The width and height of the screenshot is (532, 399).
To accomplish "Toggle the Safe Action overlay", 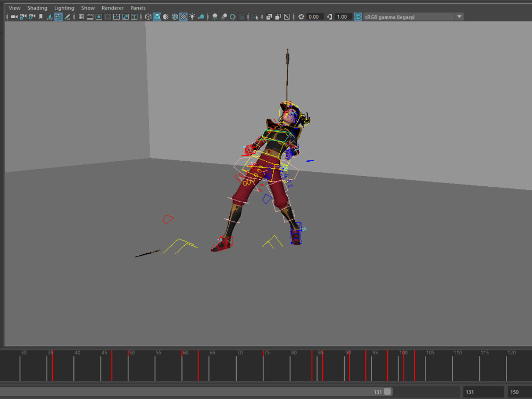I will click(125, 16).
